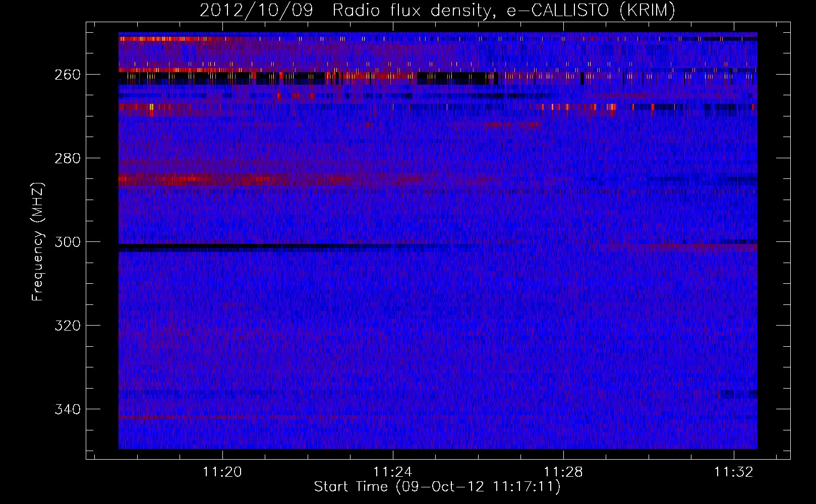Viewport: 816px width, 504px height.
Task: Click the 11:28 time tick label
Action: [563, 472]
